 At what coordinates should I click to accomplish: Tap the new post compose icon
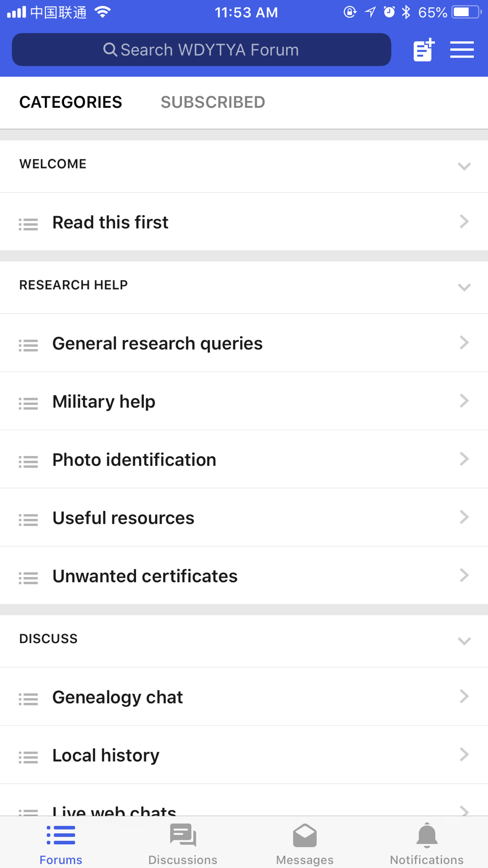tap(424, 50)
